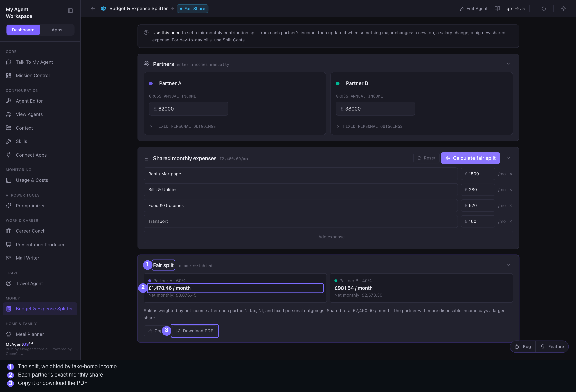
Task: Click the power icon in header
Action: (544, 8)
